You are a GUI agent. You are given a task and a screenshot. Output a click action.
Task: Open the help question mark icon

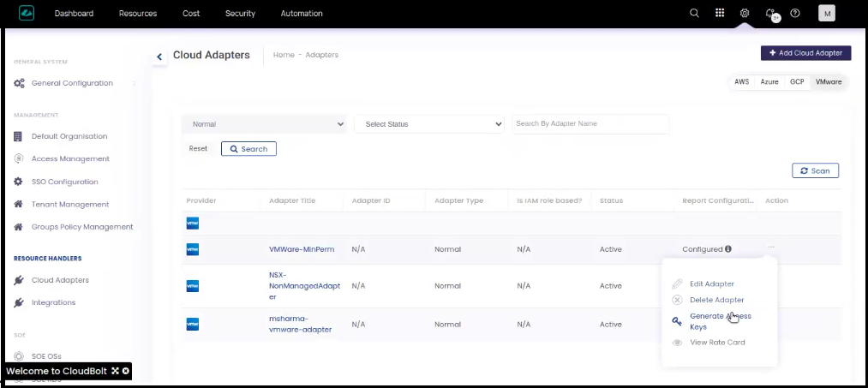point(795,13)
